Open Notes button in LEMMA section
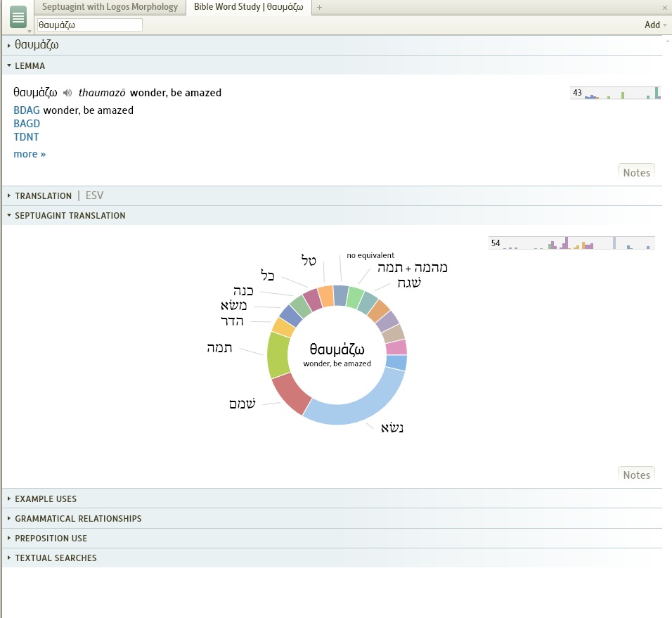Image resolution: width=672 pixels, height=618 pixels. [636, 172]
